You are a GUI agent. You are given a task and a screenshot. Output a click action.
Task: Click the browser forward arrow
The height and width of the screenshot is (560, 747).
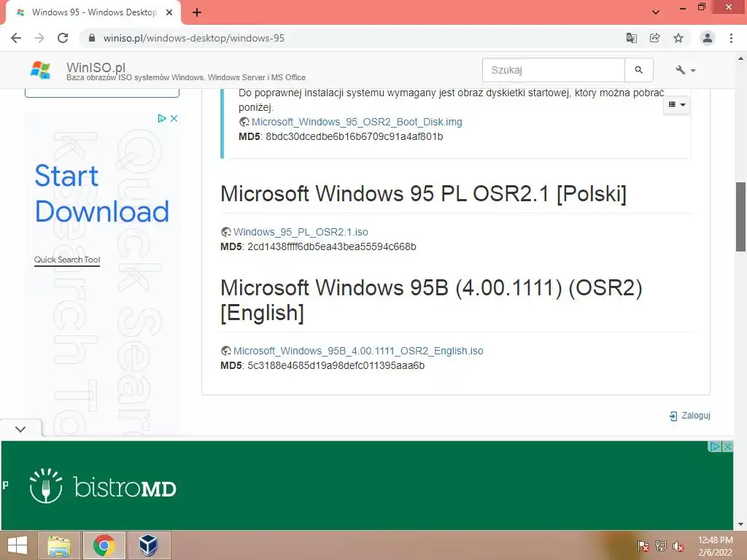pos(39,38)
